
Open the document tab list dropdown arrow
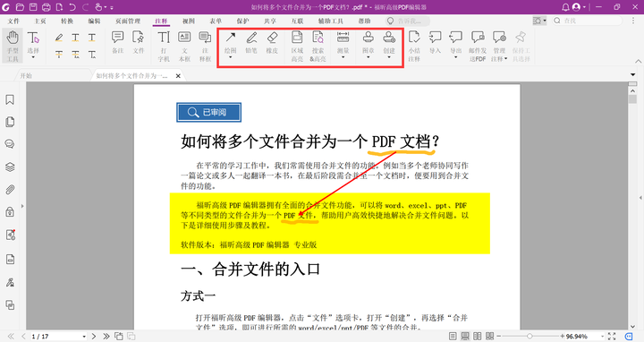tap(633, 75)
